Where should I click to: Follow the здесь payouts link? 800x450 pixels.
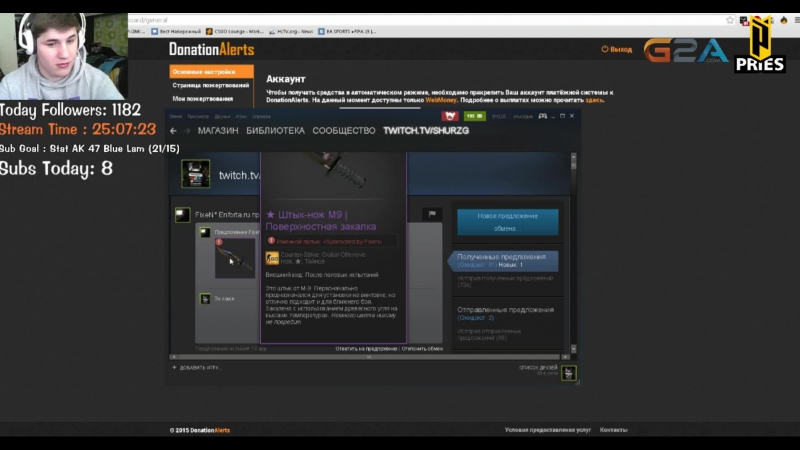click(x=594, y=100)
